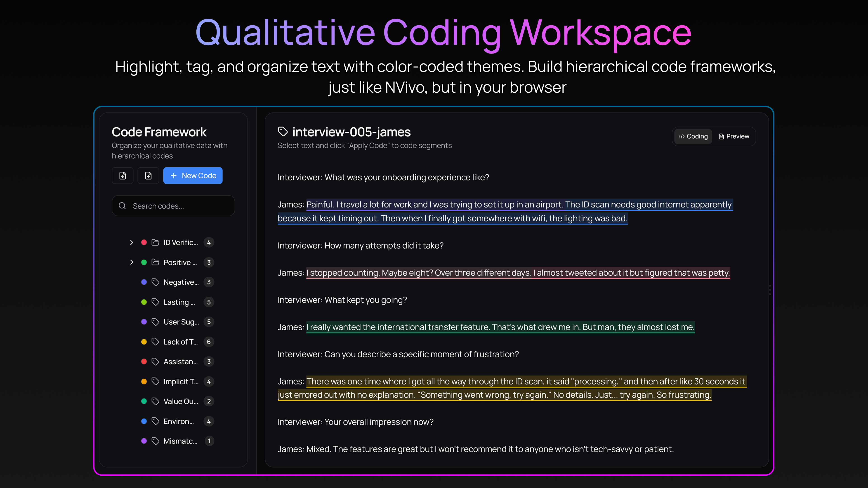Screen dimensions: 868x488
Task: Click the tag icon next to Lasting... code
Action: (x=155, y=302)
